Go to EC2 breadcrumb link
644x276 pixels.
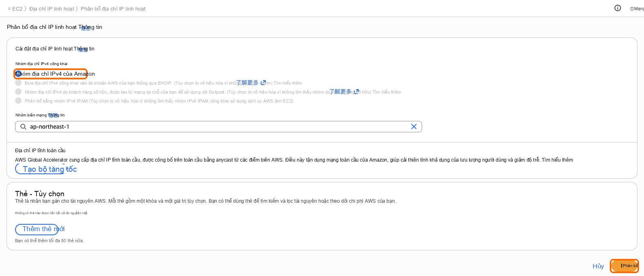coord(18,9)
